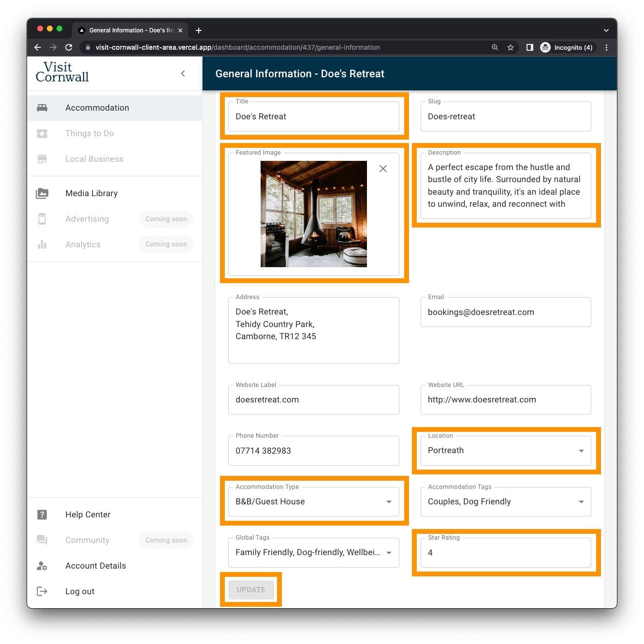Click the Visit Cornwall logo
This screenshot has height=644, width=644.
(62, 72)
